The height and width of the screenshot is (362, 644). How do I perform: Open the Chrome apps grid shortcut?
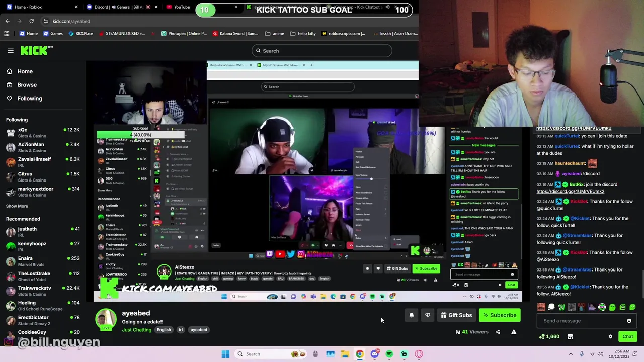tap(7, 34)
